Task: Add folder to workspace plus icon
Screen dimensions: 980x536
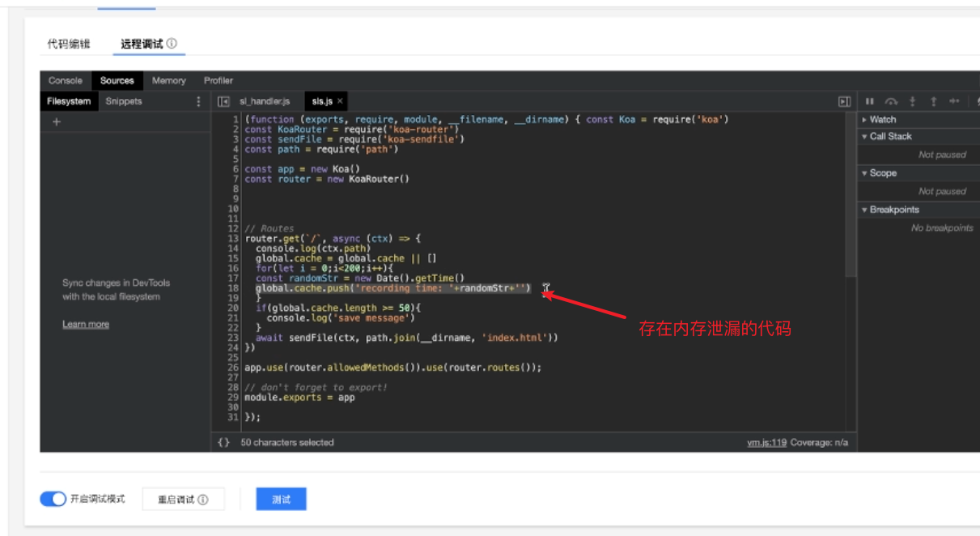Action: click(x=57, y=122)
